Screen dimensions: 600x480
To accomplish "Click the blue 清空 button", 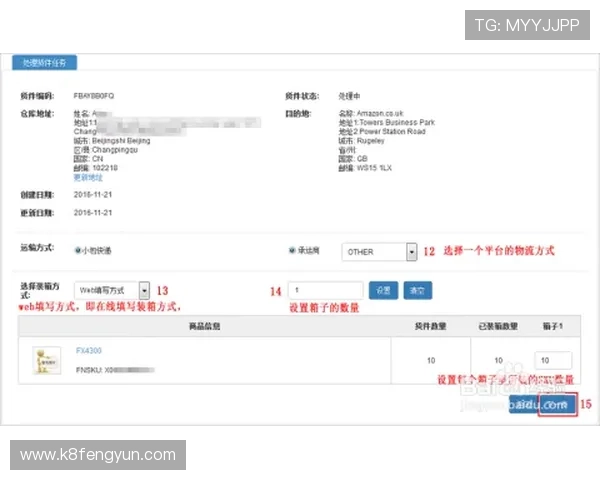I will click(x=417, y=291).
